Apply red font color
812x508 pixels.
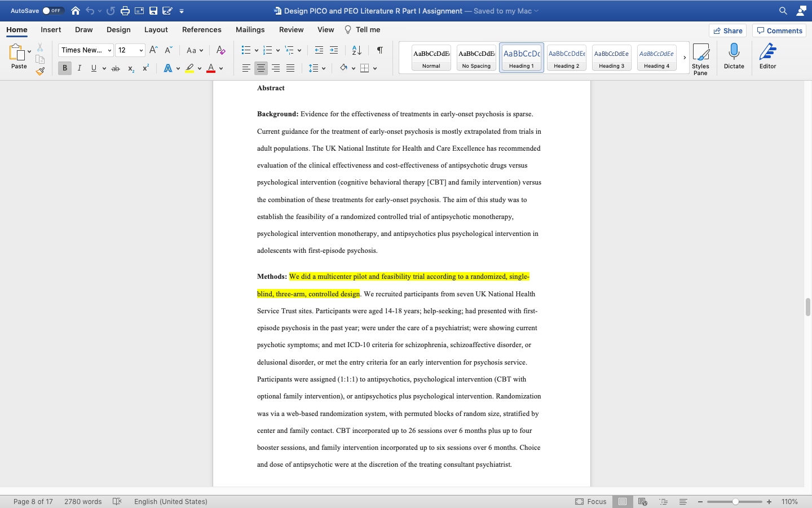211,68
